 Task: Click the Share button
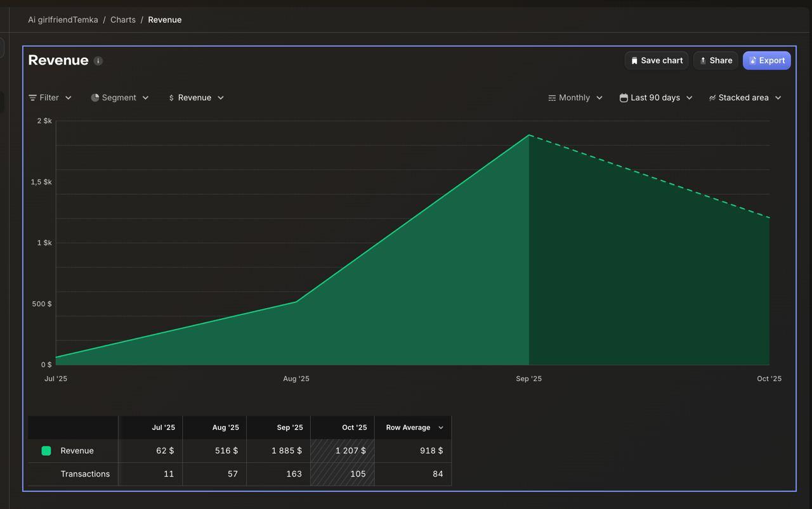(x=716, y=60)
